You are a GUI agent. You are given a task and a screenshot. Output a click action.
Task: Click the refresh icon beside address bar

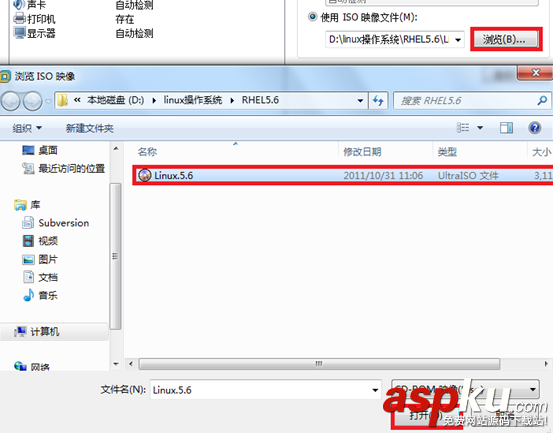[378, 101]
